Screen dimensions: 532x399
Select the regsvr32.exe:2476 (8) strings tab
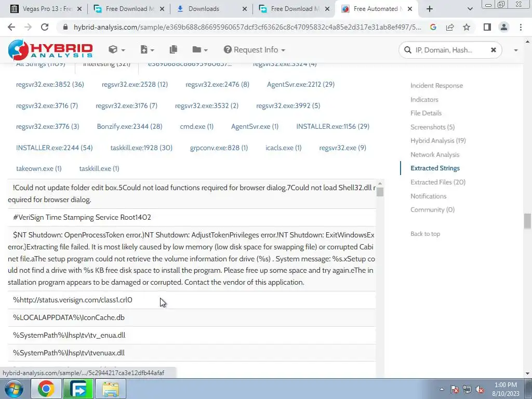click(218, 85)
